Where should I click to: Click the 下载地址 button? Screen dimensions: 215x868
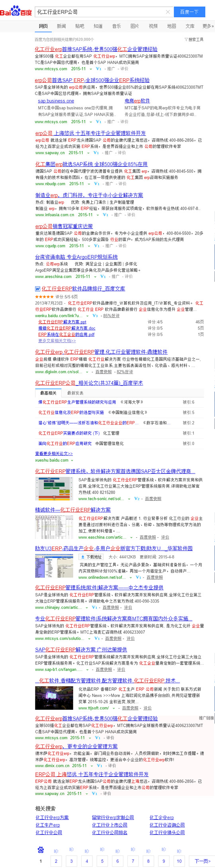click(x=91, y=557)
